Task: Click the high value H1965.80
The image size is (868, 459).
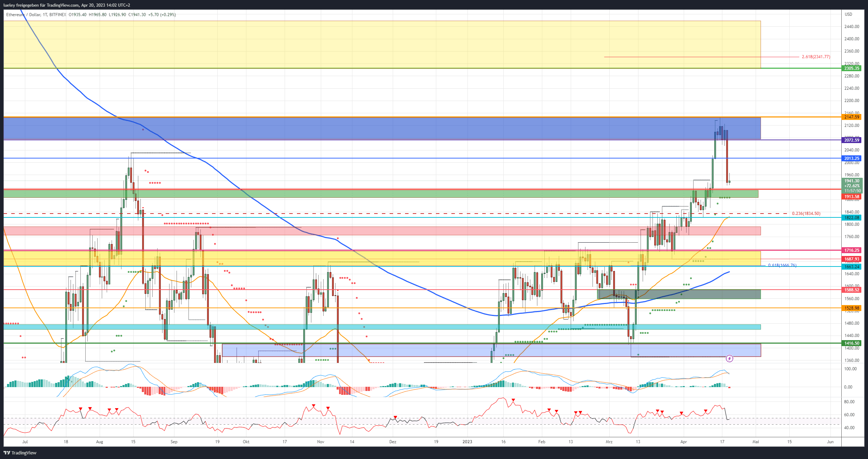Action: click(x=98, y=15)
